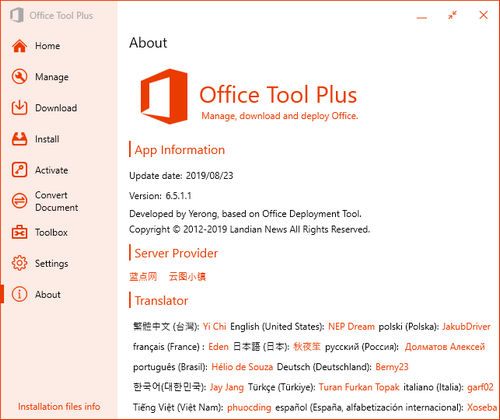Screen dimensions: 500x420
Task: Click the Home house icon
Action: pos(19,46)
